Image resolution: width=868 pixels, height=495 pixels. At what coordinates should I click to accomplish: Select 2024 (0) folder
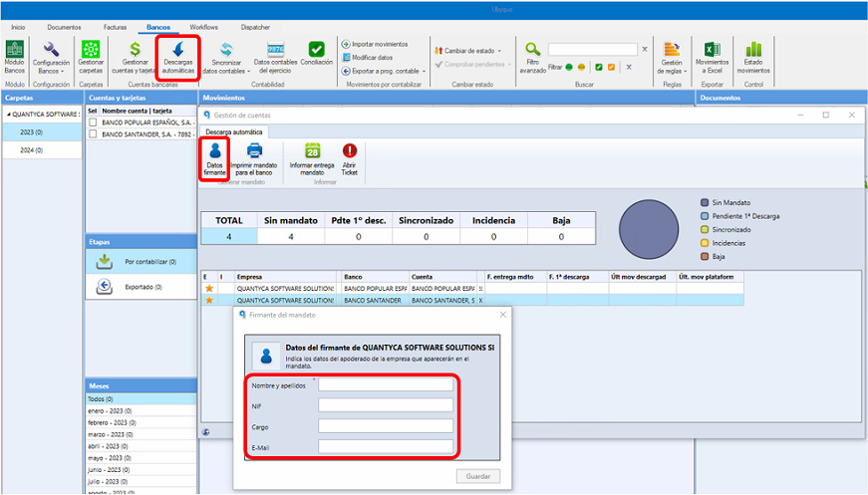click(42, 149)
